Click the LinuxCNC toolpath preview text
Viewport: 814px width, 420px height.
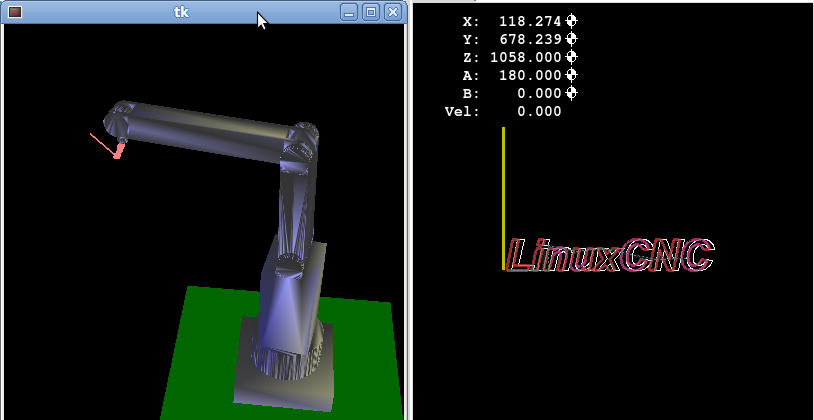click(610, 254)
